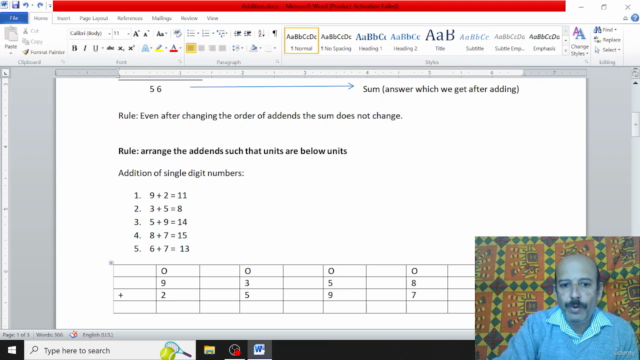Switch to the Review tab
Screen dimensions: 640x360
coord(189,18)
